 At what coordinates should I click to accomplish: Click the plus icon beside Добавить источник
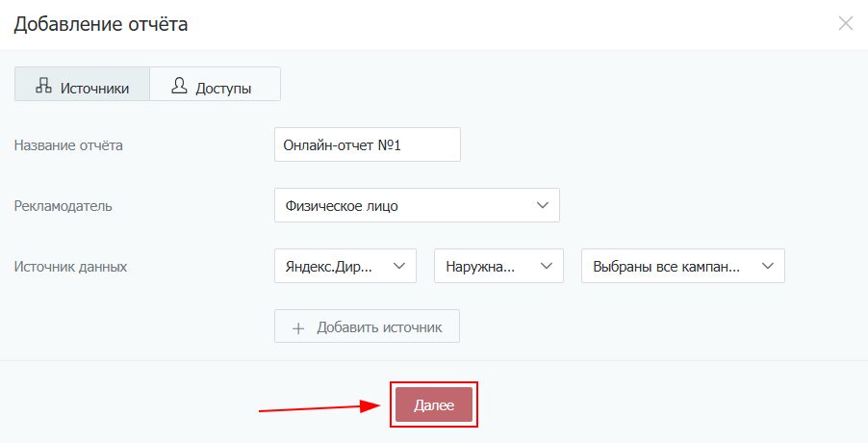298,327
